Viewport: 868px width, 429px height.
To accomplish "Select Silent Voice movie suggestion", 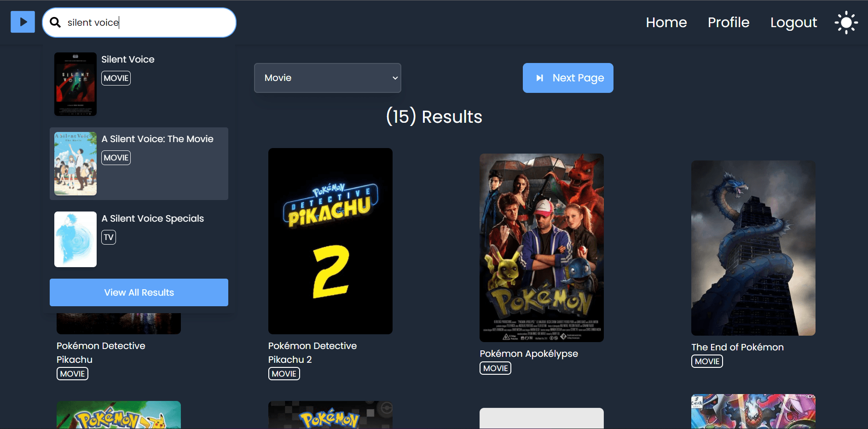I will click(128, 59).
